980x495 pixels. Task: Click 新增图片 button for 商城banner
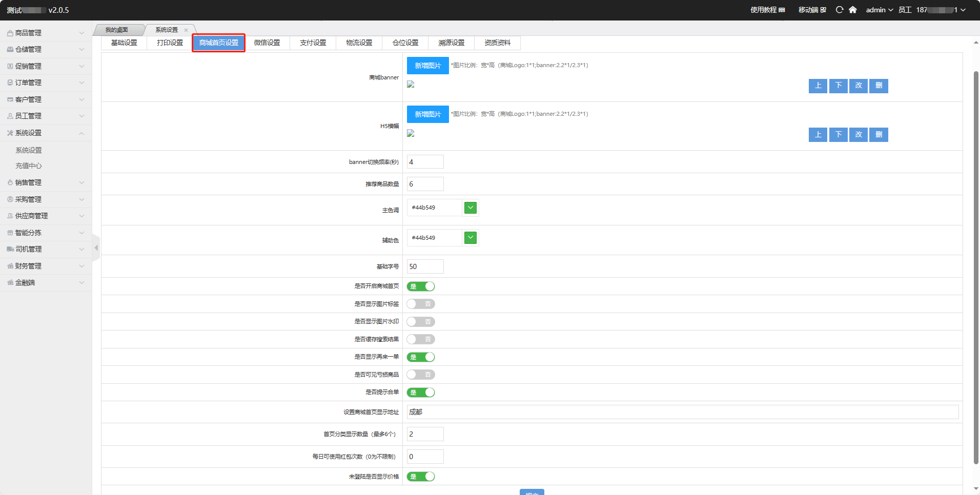click(x=427, y=66)
